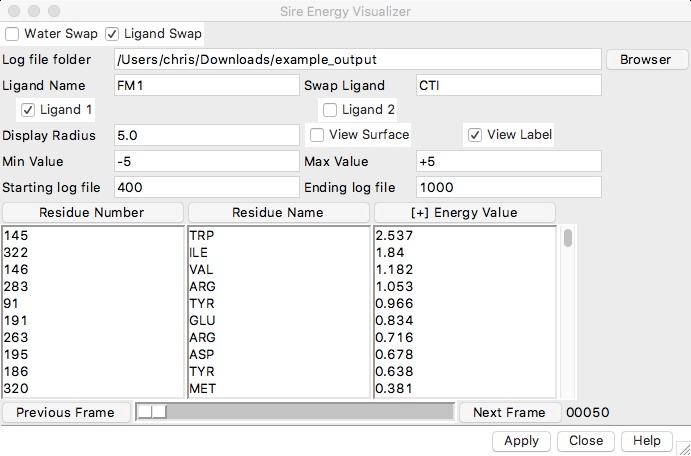
Task: Edit the Ending log file field
Action: tap(509, 187)
